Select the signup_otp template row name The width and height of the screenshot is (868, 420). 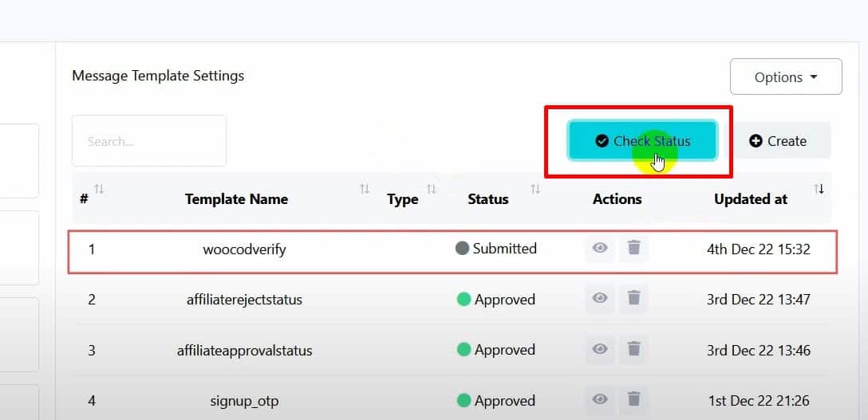point(244,400)
